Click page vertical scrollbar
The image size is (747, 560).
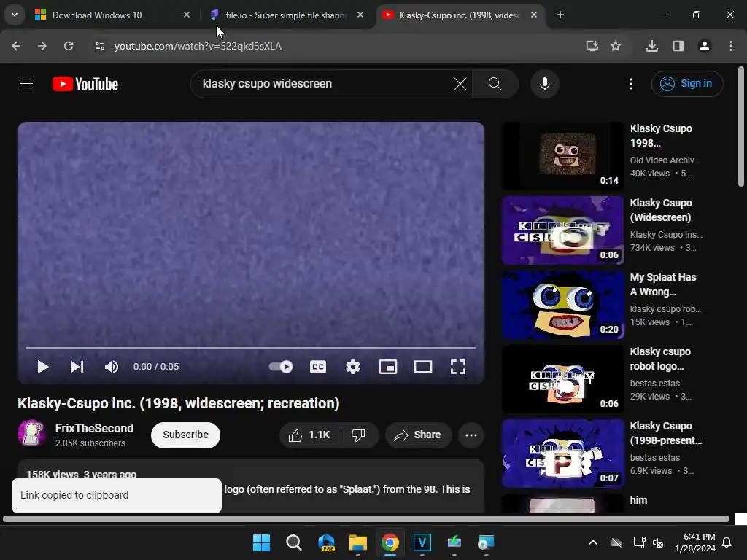pyautogui.click(x=741, y=127)
